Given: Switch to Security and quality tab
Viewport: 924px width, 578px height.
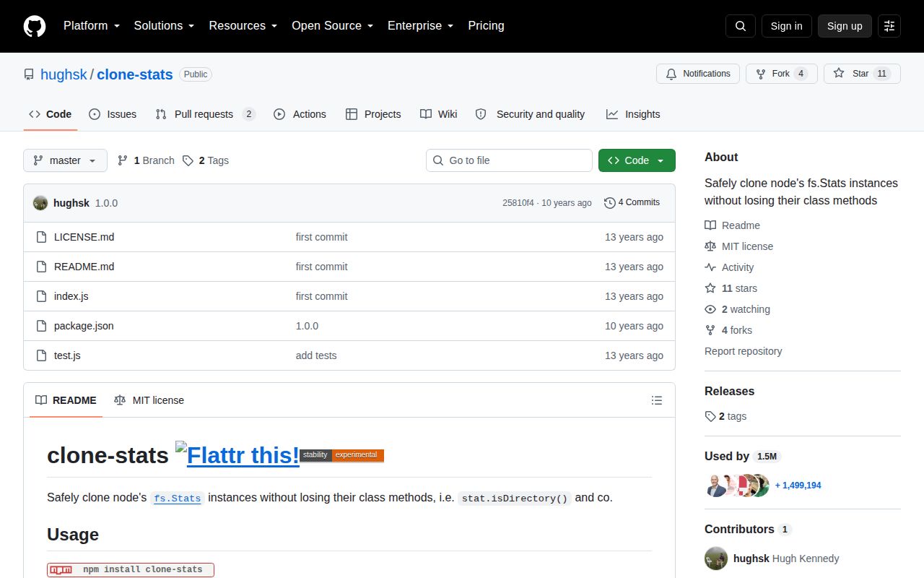Looking at the screenshot, I should coord(531,114).
